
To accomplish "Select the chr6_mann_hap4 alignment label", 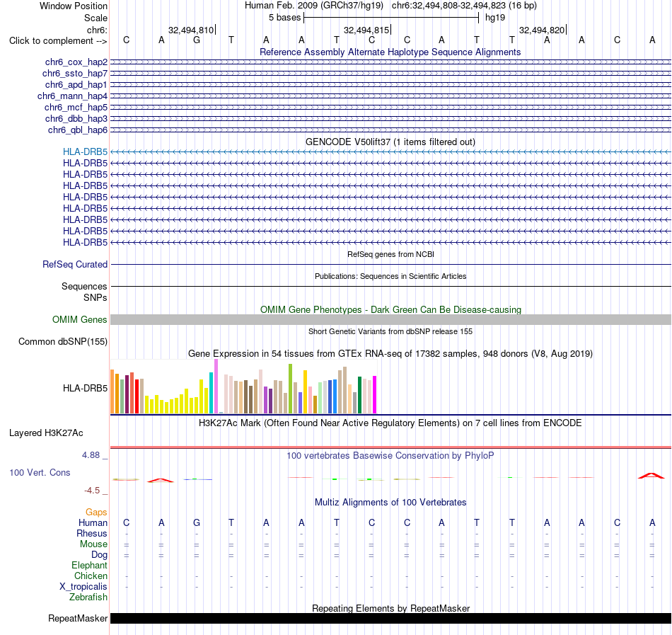I will click(x=72, y=96).
